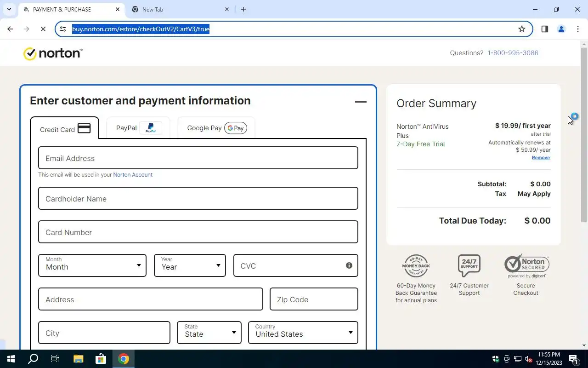Screen dimensions: 588x368
Task: Click the Order Summary heading
Action: (436, 103)
